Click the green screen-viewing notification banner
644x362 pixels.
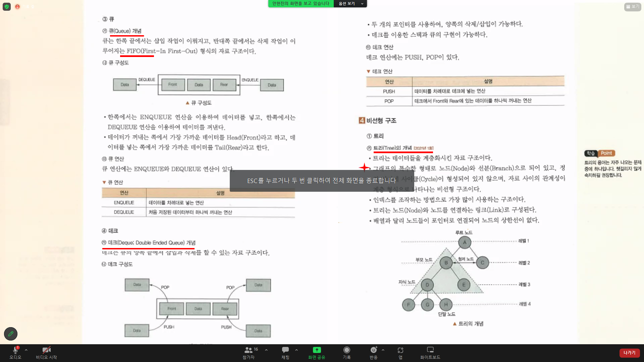(x=301, y=4)
